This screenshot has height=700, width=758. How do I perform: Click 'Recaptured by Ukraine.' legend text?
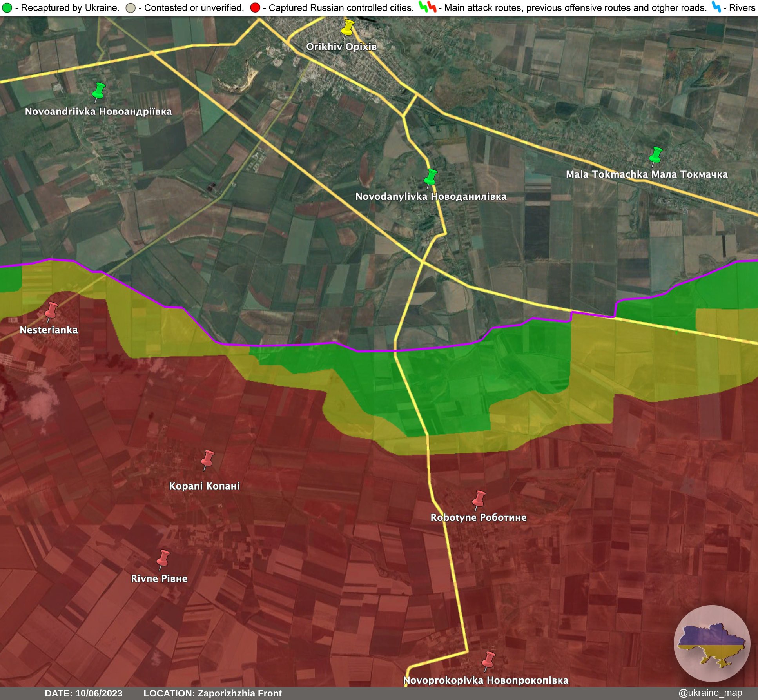(70, 8)
